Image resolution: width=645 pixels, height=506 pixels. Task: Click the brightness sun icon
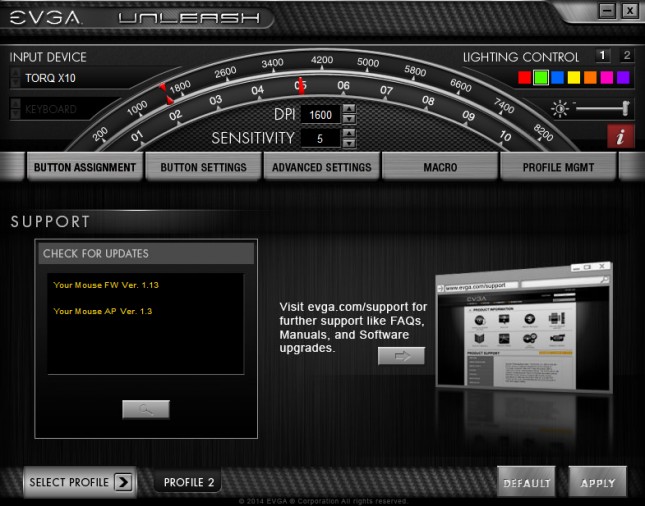click(x=560, y=109)
